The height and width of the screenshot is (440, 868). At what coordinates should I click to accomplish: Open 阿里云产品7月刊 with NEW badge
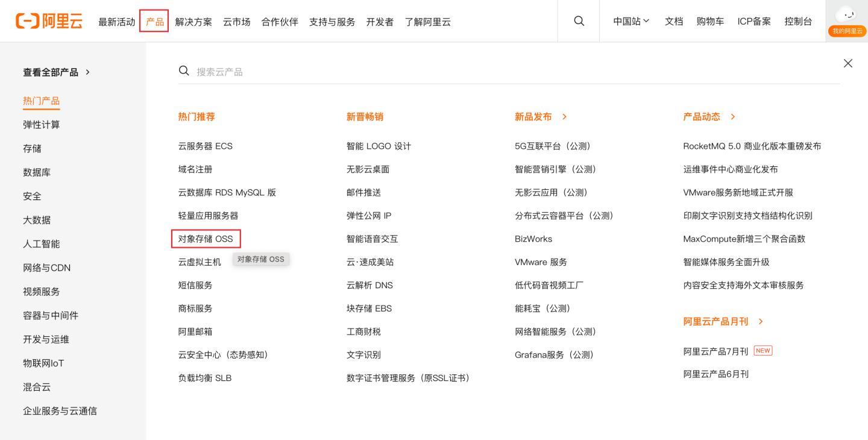[715, 351]
